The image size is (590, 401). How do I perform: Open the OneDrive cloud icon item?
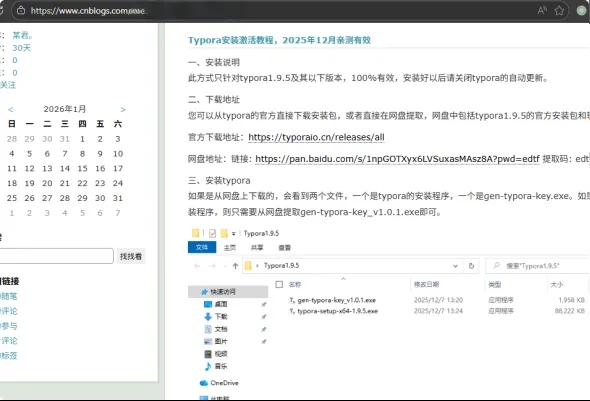tap(204, 383)
